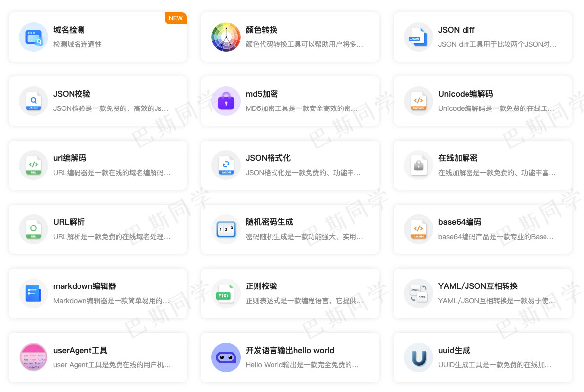The height and width of the screenshot is (392, 584).
Task: Click description starting 正则表达式是一款编程语言
Action: click(304, 301)
